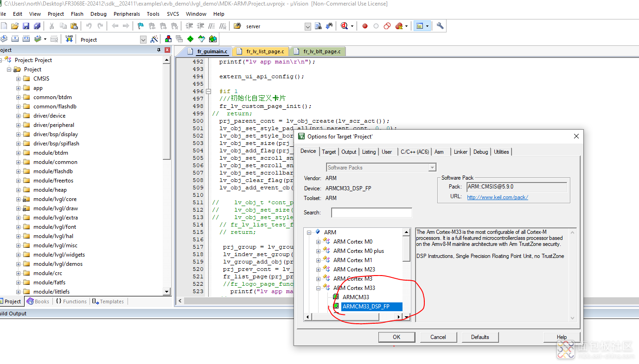The height and width of the screenshot is (364, 639).
Task: Click the incremental find binoculars arrow icon
Action: 329,26
